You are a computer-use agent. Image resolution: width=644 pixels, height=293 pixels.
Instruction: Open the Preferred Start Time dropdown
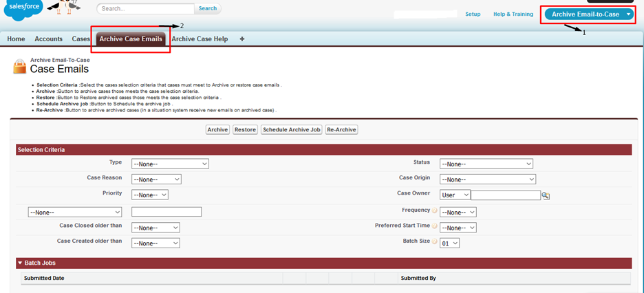coord(458,228)
